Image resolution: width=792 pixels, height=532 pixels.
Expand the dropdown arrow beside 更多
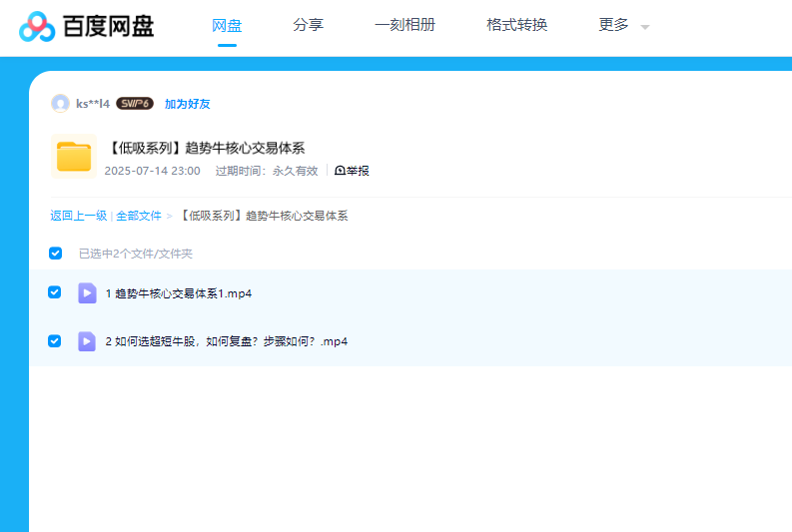pos(645,27)
